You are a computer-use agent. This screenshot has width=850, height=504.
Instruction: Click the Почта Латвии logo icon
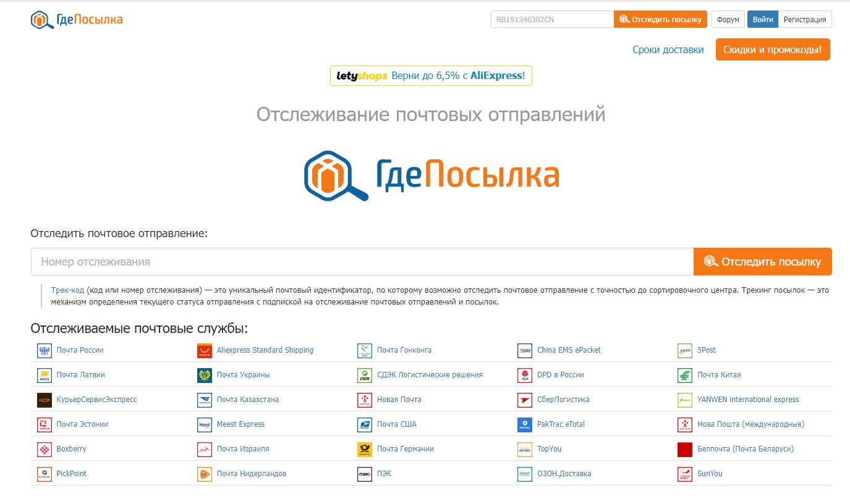click(x=45, y=376)
